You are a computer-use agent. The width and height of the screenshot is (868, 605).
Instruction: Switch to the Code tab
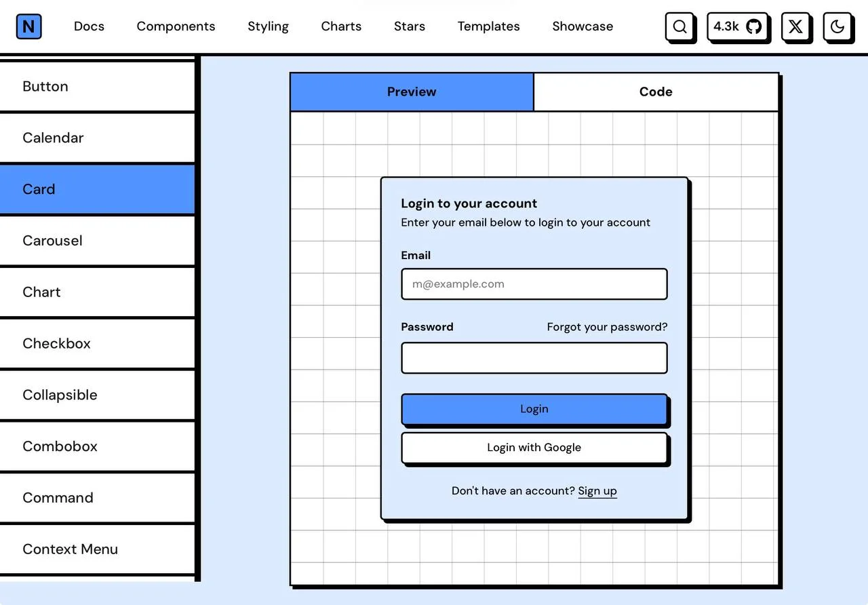(x=656, y=92)
